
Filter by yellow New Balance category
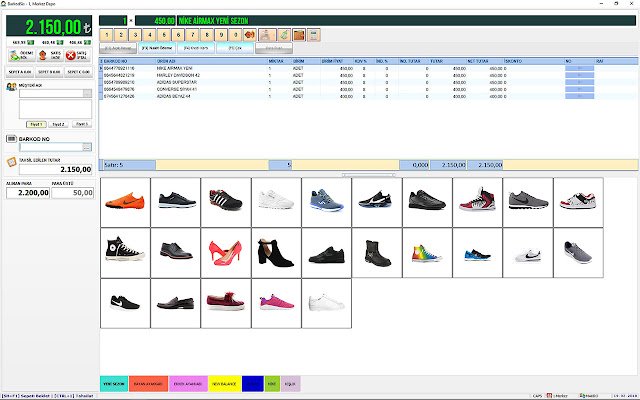point(224,384)
